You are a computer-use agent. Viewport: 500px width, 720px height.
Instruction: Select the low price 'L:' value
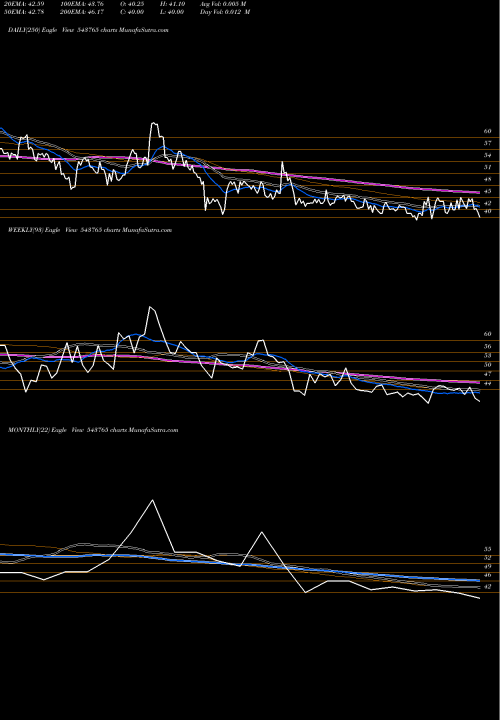[172, 12]
